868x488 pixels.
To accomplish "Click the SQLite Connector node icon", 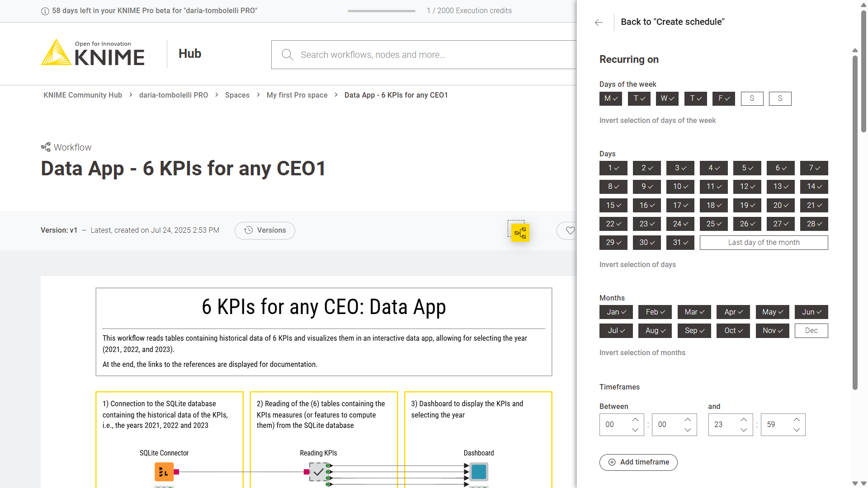I will (164, 472).
